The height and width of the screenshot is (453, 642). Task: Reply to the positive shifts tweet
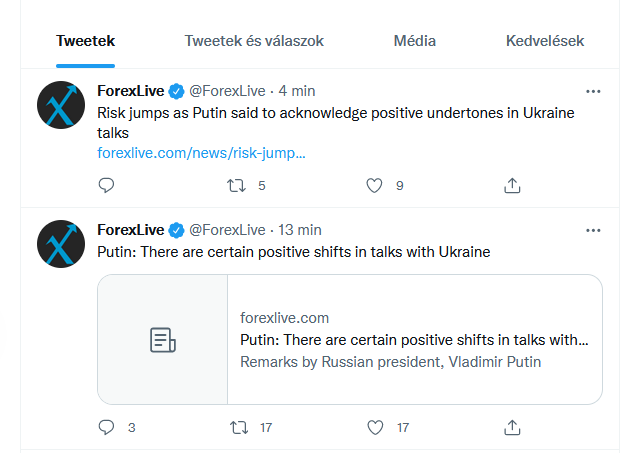pos(106,427)
